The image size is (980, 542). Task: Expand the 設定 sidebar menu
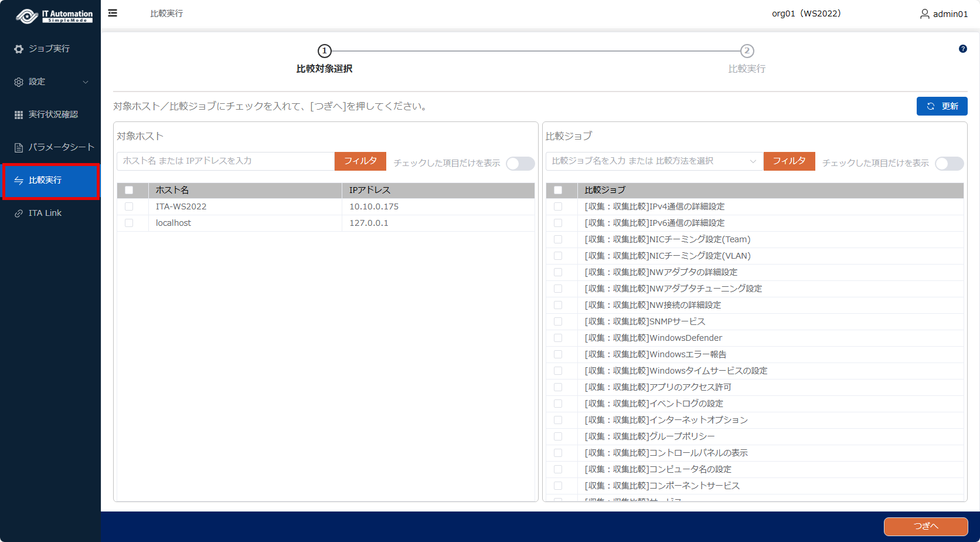coord(50,82)
